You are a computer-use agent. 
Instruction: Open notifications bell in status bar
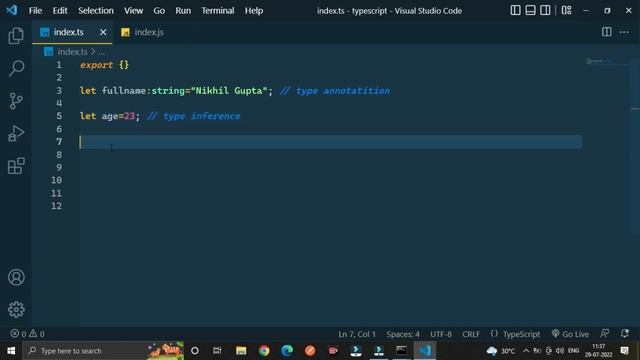coord(624,334)
